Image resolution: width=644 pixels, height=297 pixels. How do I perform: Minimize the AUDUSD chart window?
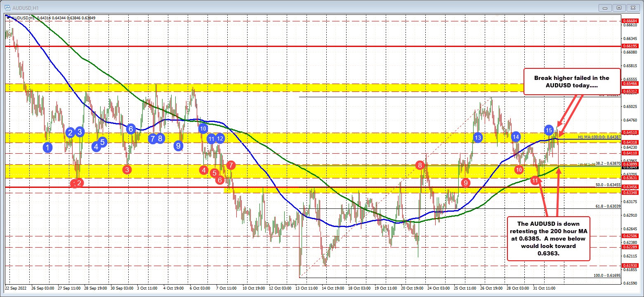pos(606,7)
